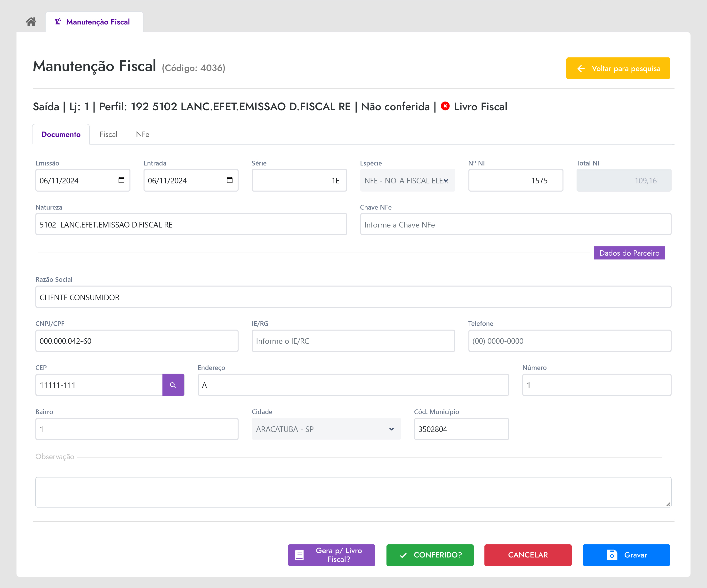Select the Documento tab
This screenshot has width=707, height=588.
(x=61, y=134)
